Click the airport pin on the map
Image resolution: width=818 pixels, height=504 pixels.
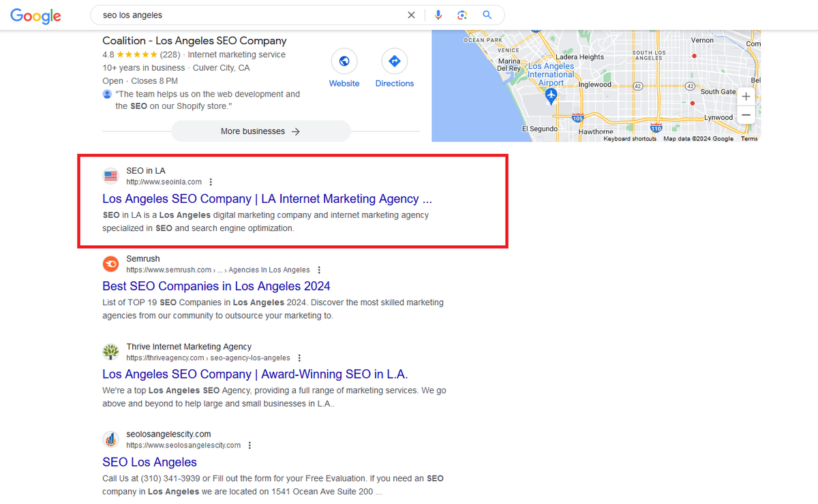point(551,97)
